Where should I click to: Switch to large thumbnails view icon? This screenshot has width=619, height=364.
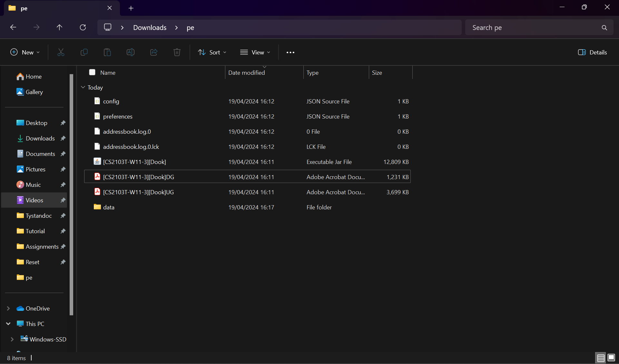click(x=611, y=358)
